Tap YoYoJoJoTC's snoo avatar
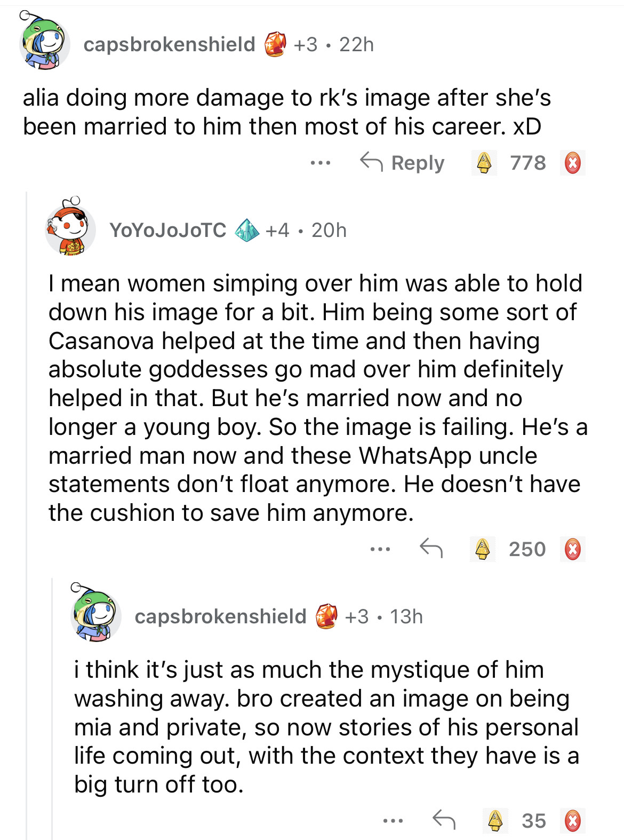The image size is (624, 840). click(70, 228)
